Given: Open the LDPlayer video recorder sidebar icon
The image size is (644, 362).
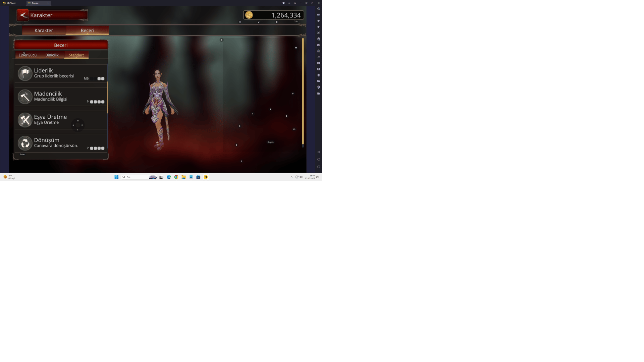Looking at the screenshot, I should point(319,63).
